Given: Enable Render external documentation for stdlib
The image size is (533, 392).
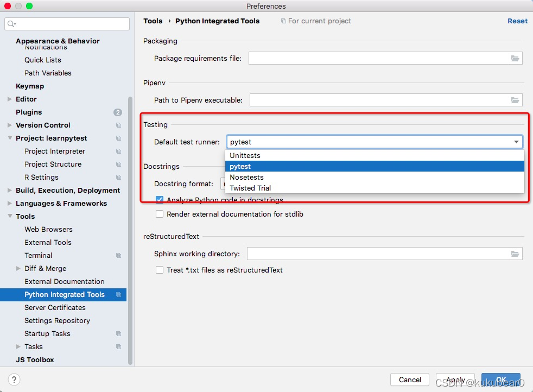Looking at the screenshot, I should click(x=160, y=214).
